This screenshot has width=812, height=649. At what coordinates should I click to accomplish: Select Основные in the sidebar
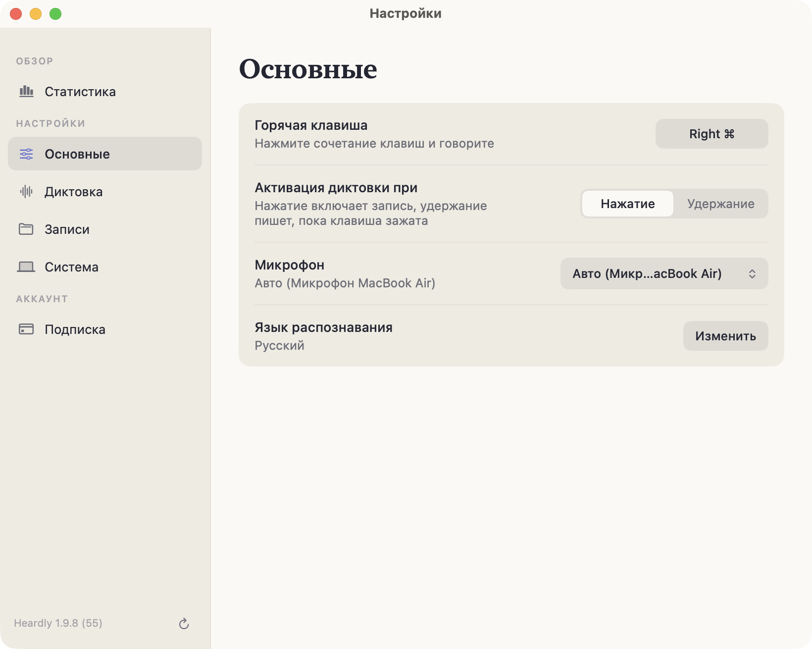[105, 154]
